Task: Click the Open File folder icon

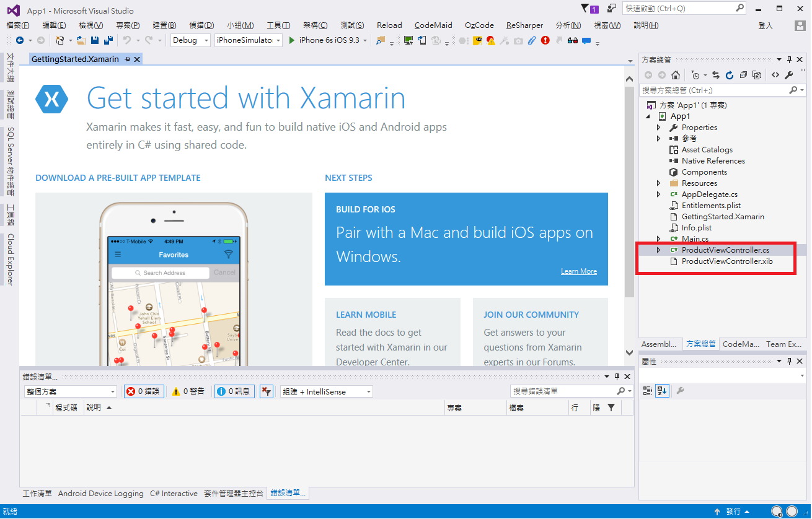Action: click(x=81, y=40)
